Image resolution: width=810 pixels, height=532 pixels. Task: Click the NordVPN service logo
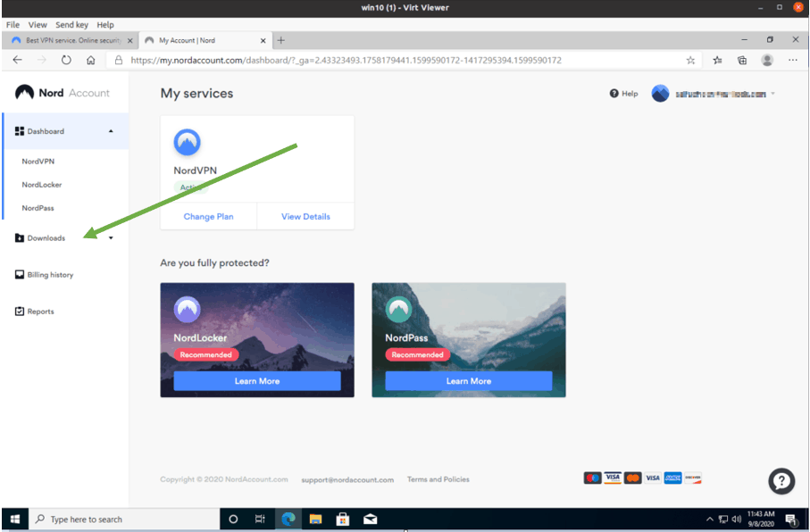click(187, 143)
